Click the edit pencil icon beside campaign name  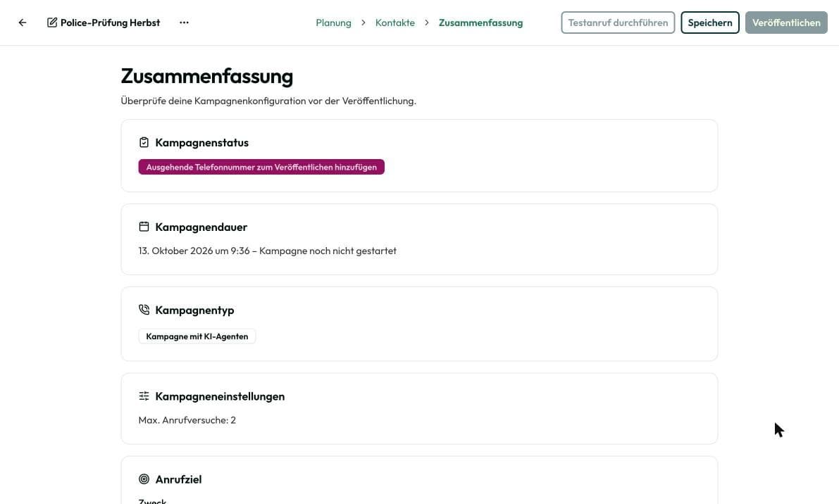[52, 23]
